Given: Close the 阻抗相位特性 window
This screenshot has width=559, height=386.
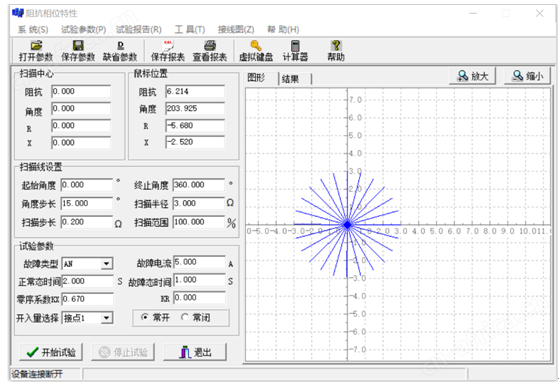Looking at the screenshot, I should pos(539,14).
